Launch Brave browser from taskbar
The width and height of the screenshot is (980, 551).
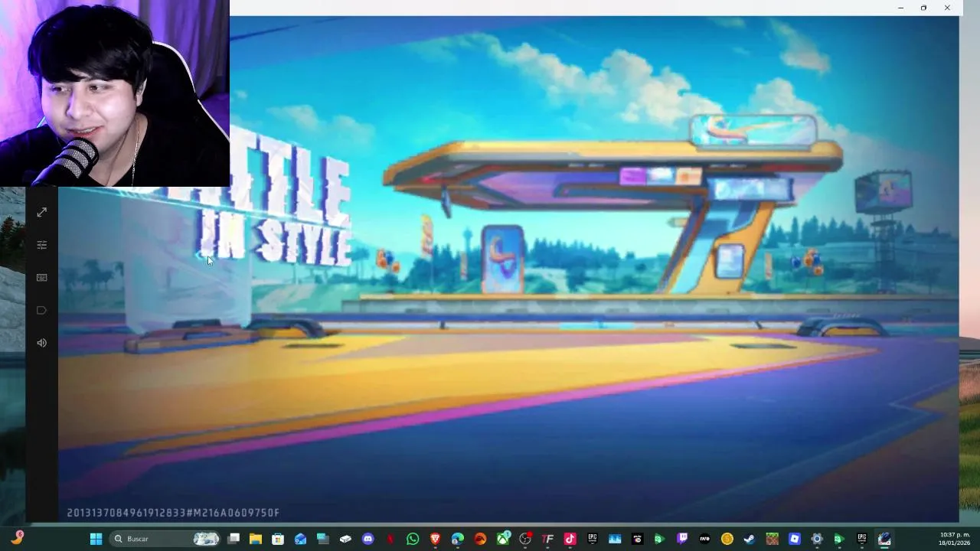435,539
